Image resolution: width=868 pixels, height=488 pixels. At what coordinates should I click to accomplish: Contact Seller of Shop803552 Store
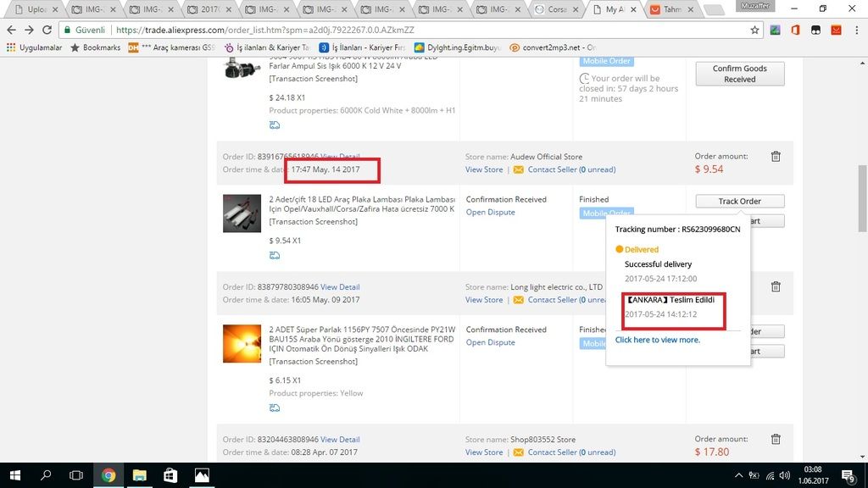point(571,452)
